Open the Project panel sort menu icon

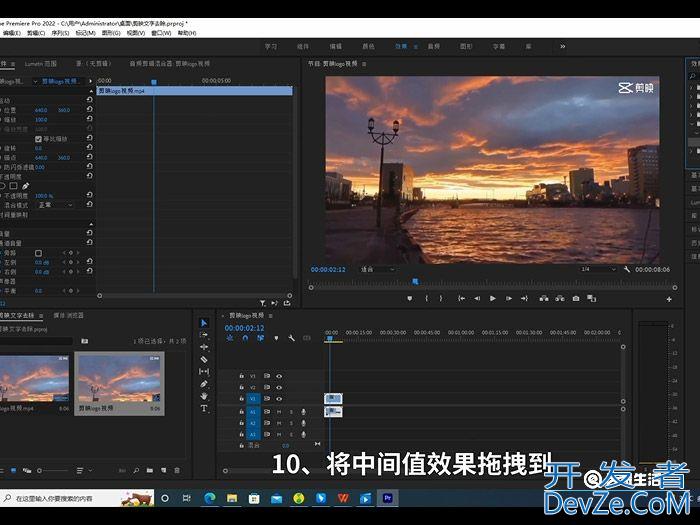[83, 470]
